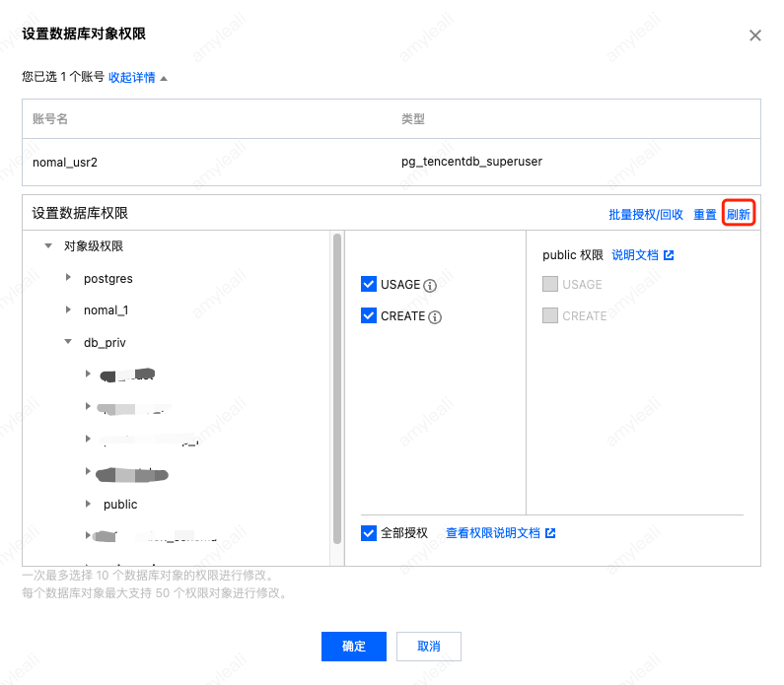Expand the blurred schema just above public

[x=88, y=471]
